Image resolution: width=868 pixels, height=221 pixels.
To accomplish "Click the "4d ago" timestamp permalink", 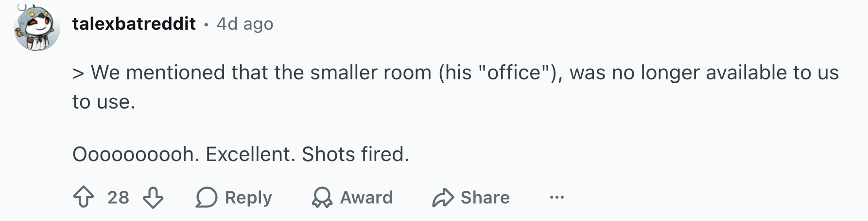I will (245, 23).
